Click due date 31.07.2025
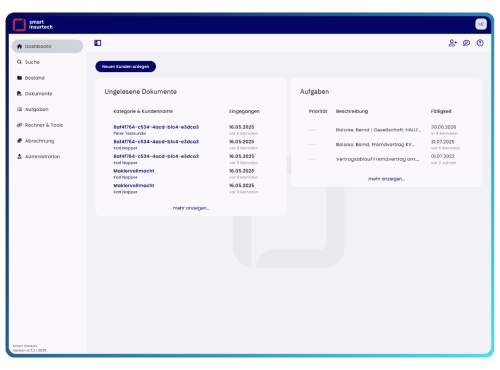 442,142
